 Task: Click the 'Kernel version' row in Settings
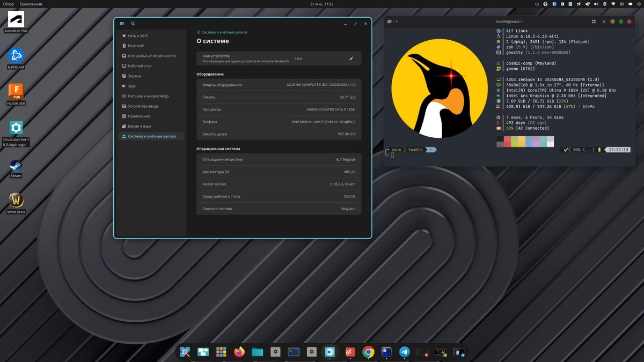(279, 184)
